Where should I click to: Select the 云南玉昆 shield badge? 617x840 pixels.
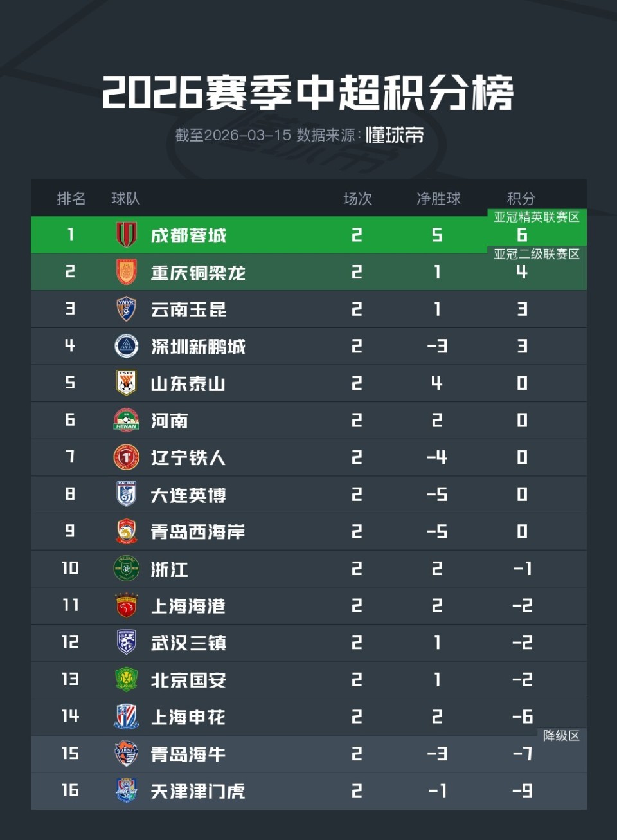126,309
